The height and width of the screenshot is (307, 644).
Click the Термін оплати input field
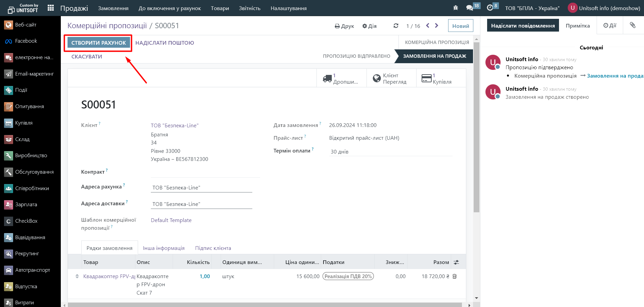click(390, 151)
